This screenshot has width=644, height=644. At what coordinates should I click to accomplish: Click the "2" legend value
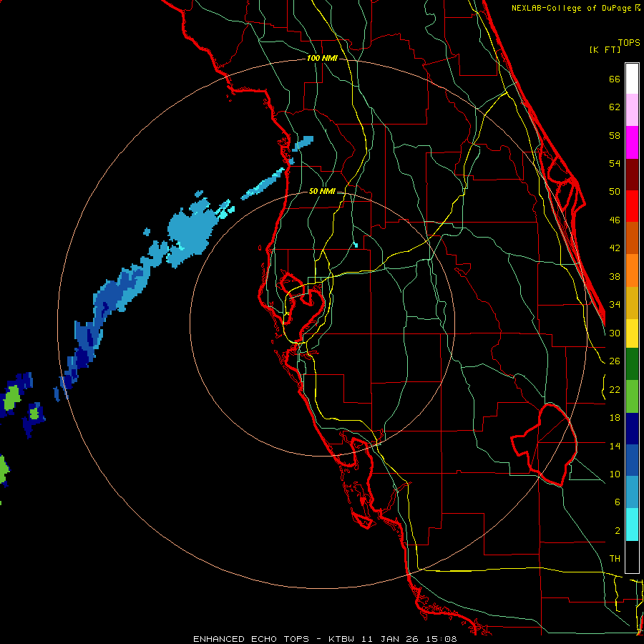pyautogui.click(x=618, y=531)
